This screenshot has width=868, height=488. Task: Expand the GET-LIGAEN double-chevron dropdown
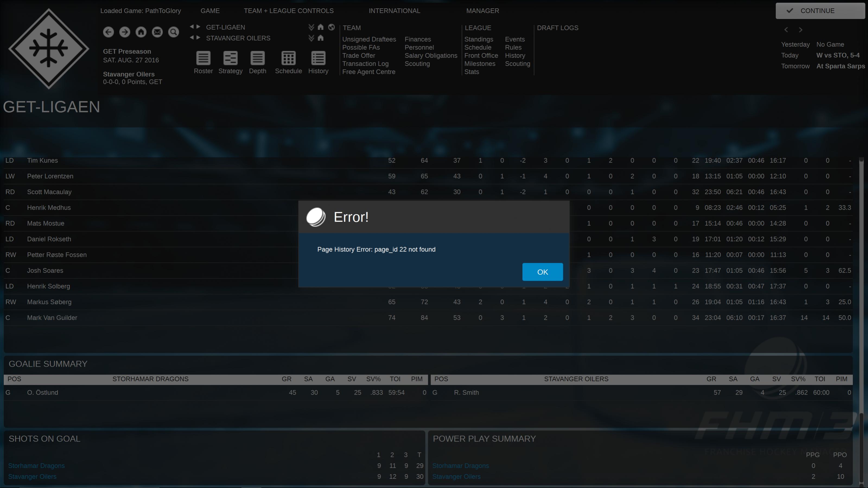311,27
